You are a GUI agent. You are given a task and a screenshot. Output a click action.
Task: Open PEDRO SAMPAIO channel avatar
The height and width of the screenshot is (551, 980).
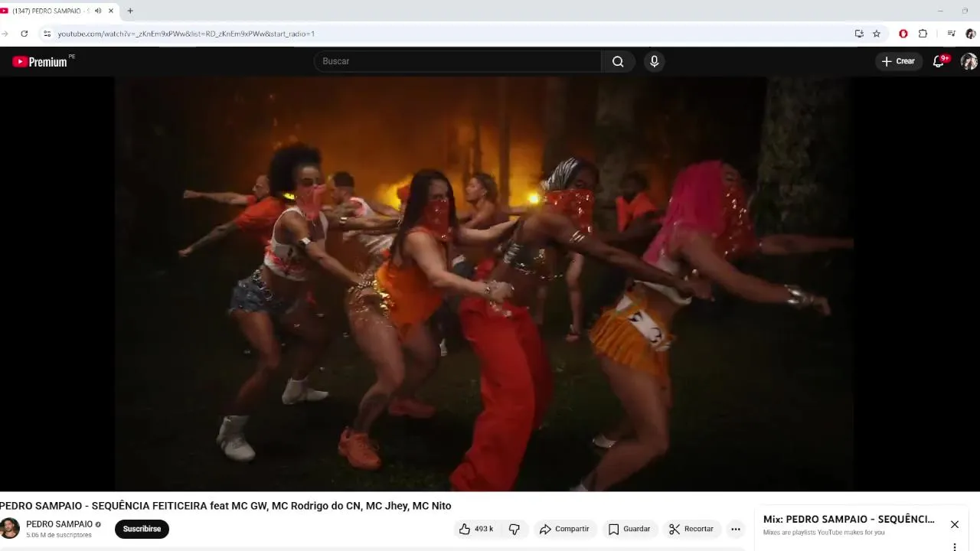[9, 529]
